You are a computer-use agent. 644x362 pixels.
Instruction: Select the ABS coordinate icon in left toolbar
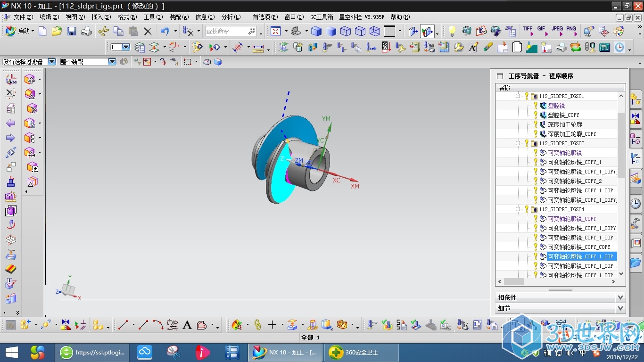pos(11,79)
